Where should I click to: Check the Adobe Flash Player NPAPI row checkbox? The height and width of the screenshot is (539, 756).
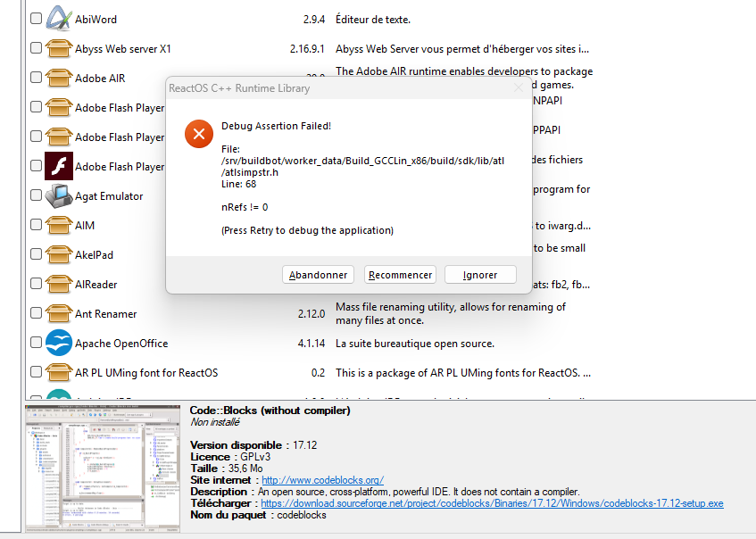(37, 106)
